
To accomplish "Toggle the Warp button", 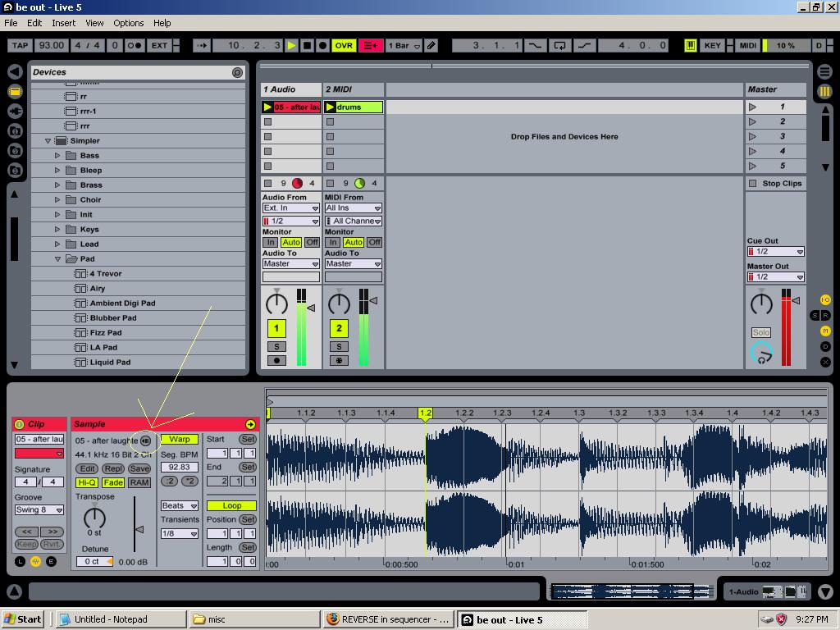I will [180, 440].
